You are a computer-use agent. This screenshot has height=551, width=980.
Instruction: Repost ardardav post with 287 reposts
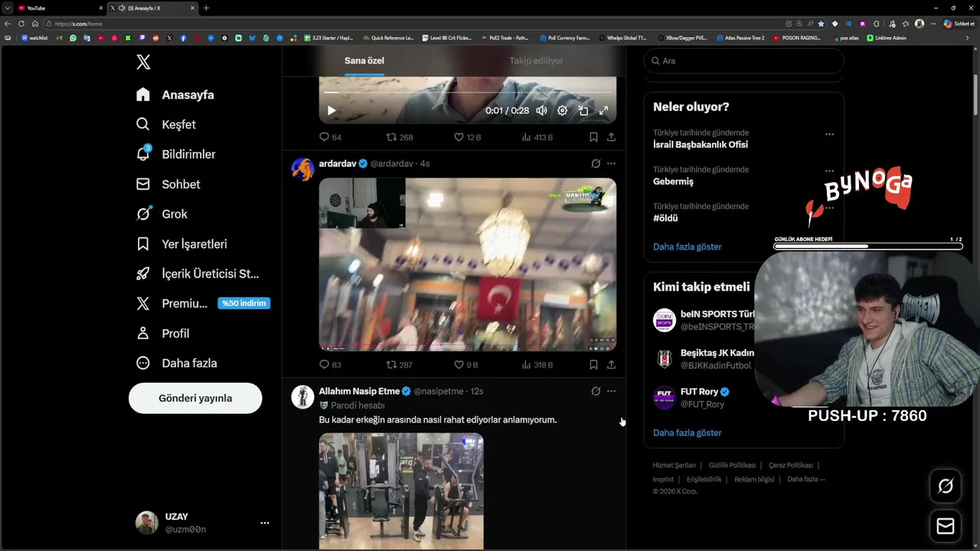coord(400,365)
